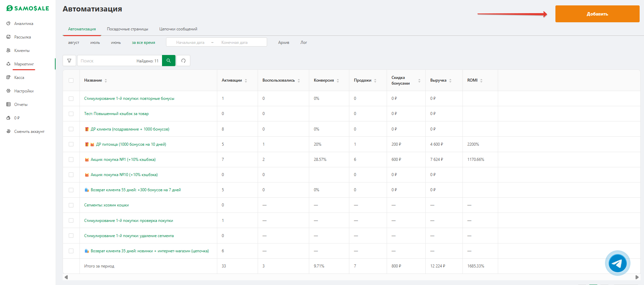Sort by the Конверсия column
This screenshot has height=285, width=644.
[338, 81]
